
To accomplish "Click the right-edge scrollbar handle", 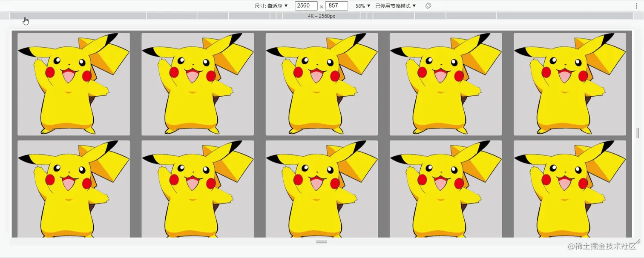I will [x=638, y=132].
